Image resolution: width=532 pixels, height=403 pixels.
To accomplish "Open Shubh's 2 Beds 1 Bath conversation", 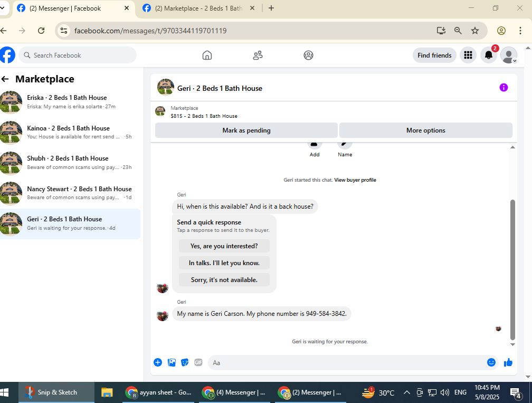I will [x=70, y=163].
